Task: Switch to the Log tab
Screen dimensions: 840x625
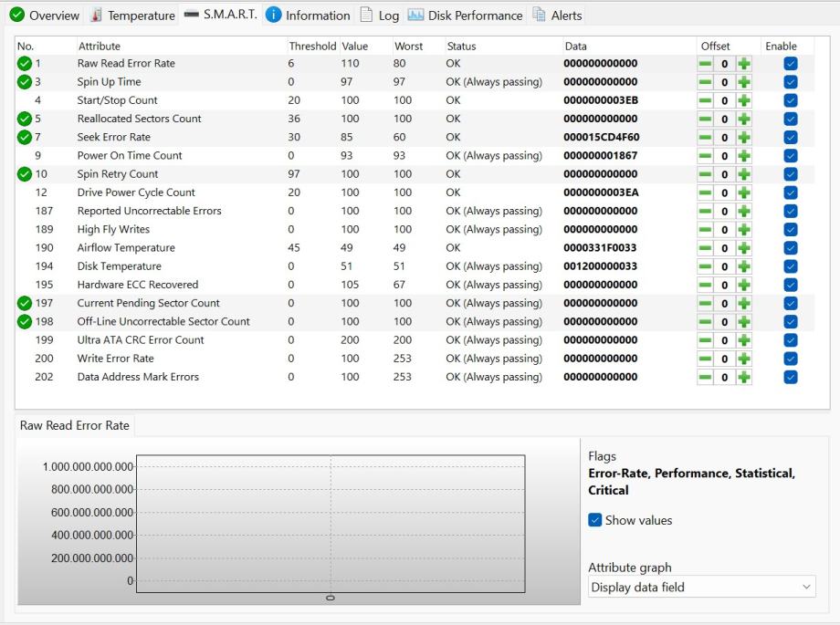Action: click(x=380, y=16)
